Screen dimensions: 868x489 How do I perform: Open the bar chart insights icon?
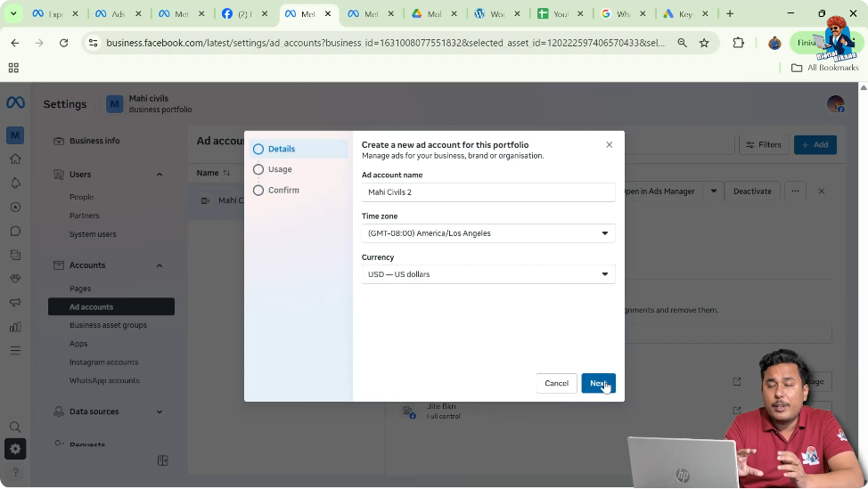[15, 326]
